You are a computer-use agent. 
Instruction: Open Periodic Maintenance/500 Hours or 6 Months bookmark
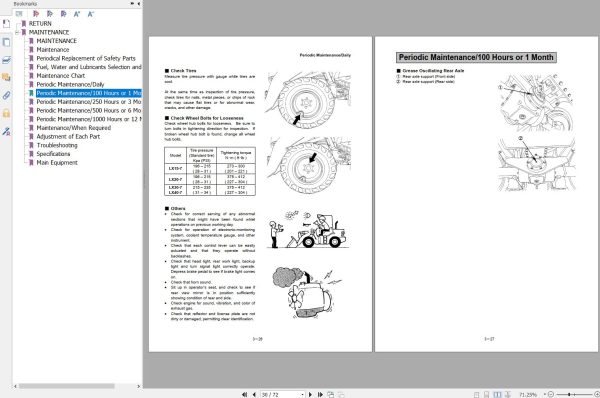[x=89, y=111]
